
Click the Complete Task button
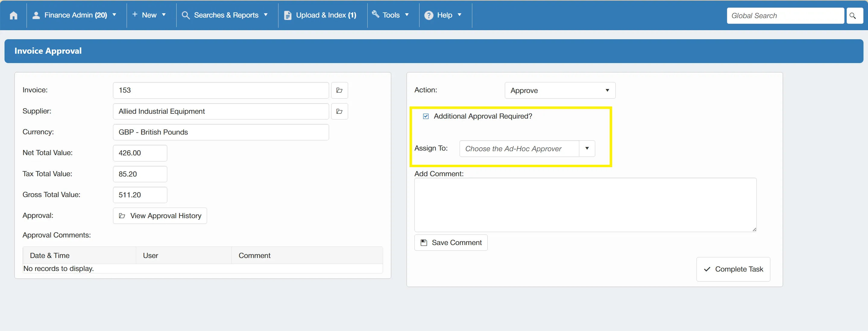coord(733,269)
